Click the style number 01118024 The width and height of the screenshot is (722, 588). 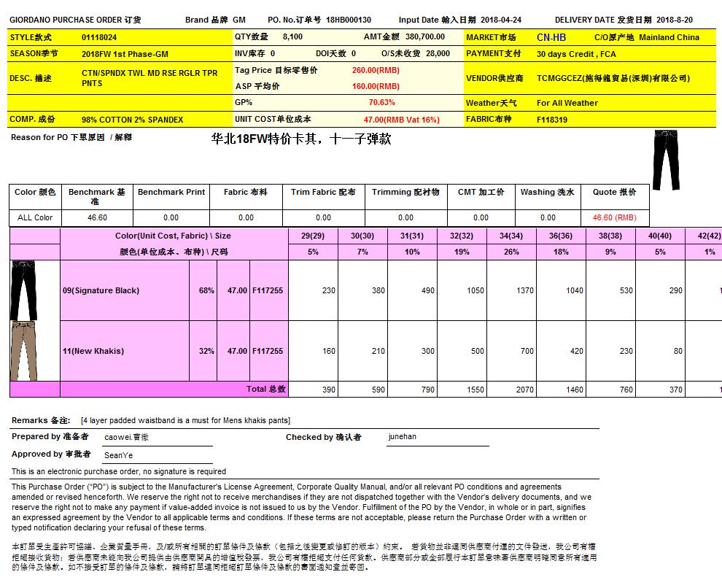pos(99,37)
